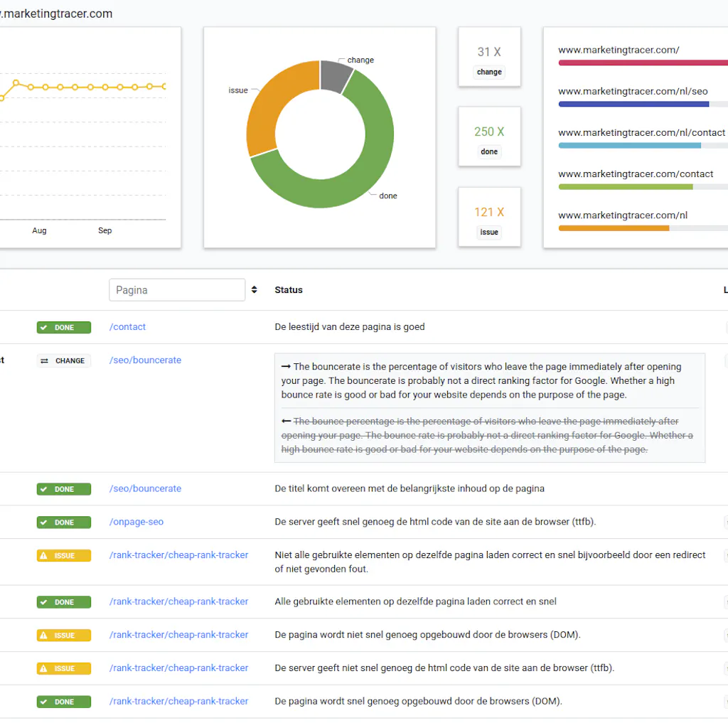Screen dimensions: 728x728
Task: Open /seo/bouncerate link in the CHANGE row
Action: pyautogui.click(x=145, y=360)
